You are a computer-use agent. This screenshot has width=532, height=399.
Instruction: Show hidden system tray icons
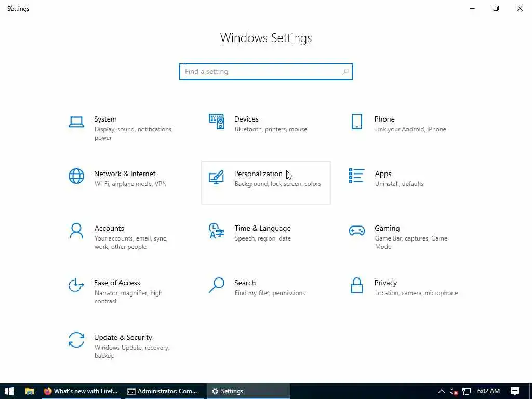coord(441,391)
